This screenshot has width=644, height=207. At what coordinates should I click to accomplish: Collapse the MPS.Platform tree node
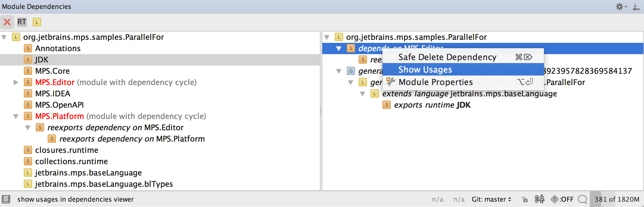pyautogui.click(x=16, y=116)
